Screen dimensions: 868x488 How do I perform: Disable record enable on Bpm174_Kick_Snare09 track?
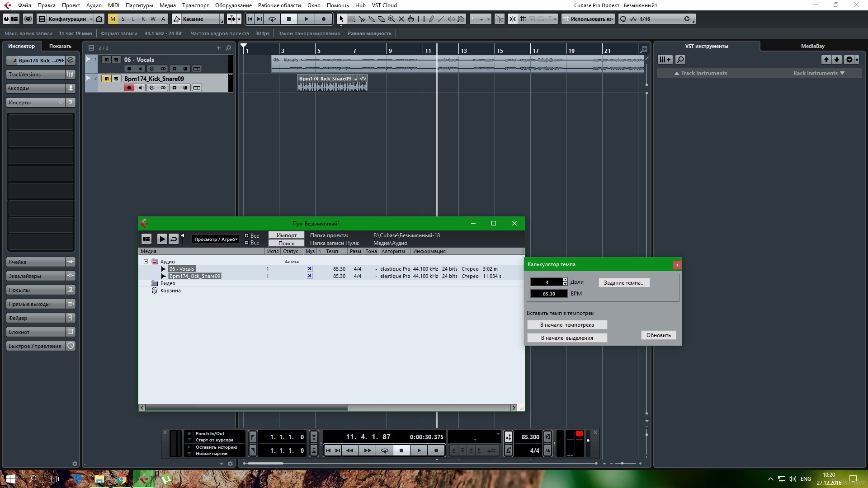pyautogui.click(x=129, y=88)
